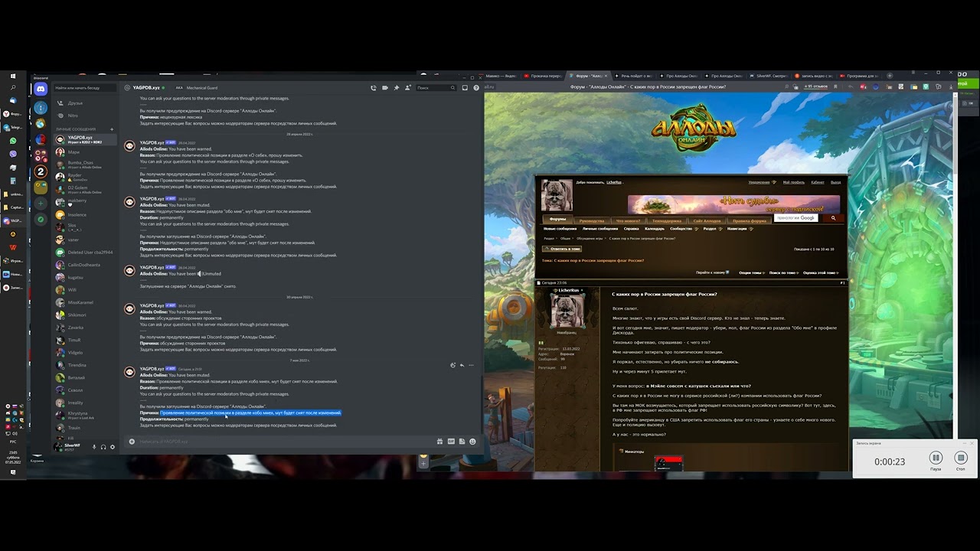Image resolution: width=980 pixels, height=551 pixels.
Task: Open the emoji picker in Discord
Action: pos(472,442)
